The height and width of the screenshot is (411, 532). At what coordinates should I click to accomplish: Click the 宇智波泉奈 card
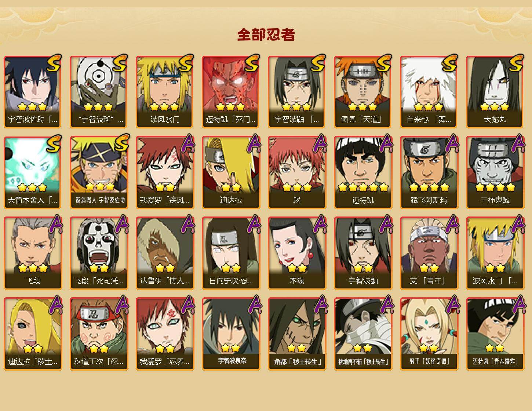(x=231, y=334)
